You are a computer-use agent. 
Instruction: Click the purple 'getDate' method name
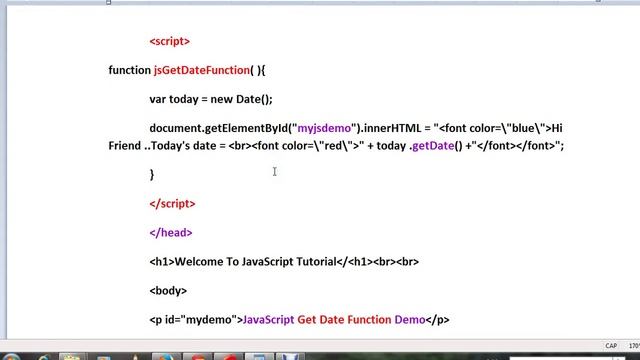click(x=433, y=146)
